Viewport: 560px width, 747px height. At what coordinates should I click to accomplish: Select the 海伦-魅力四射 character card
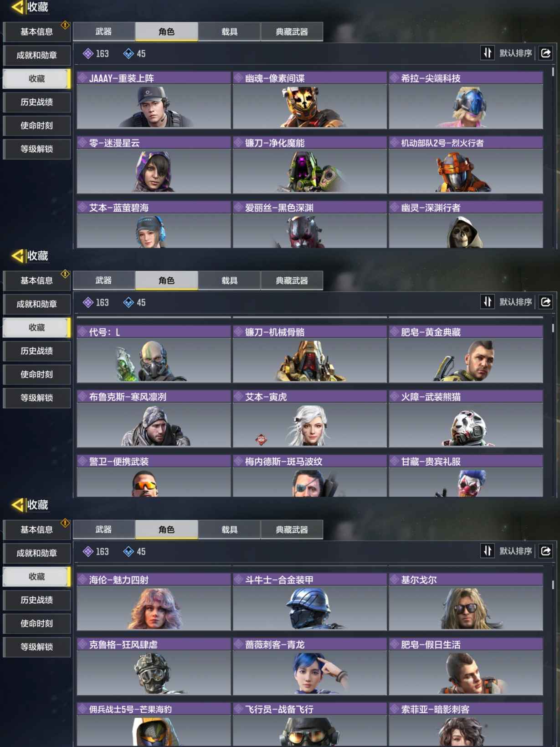click(154, 602)
